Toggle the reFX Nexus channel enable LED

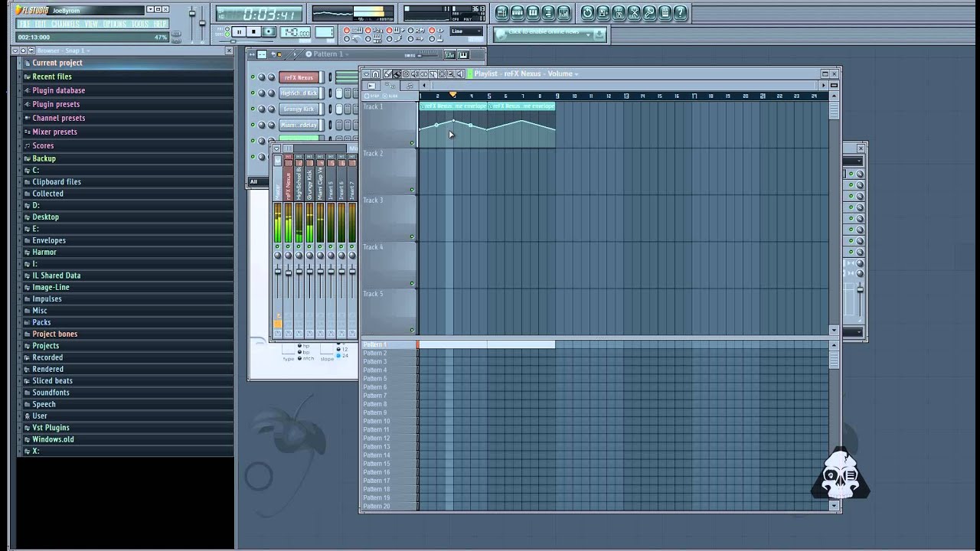[x=253, y=77]
